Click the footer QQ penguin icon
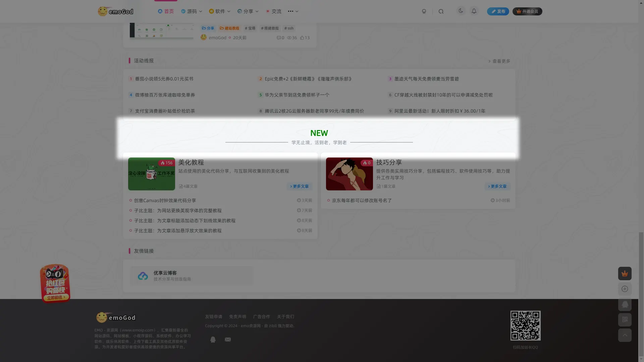The height and width of the screenshot is (362, 644). pyautogui.click(x=213, y=340)
